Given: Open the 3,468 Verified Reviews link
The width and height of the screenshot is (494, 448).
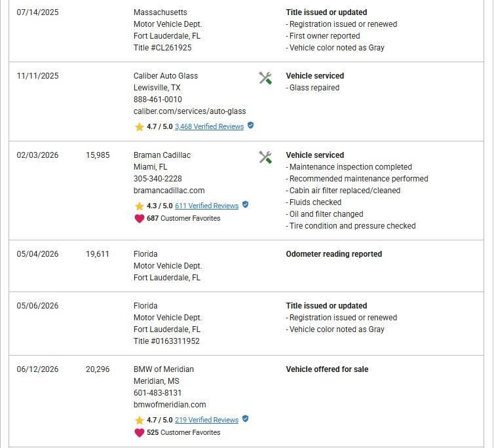Looking at the screenshot, I should [x=209, y=126].
